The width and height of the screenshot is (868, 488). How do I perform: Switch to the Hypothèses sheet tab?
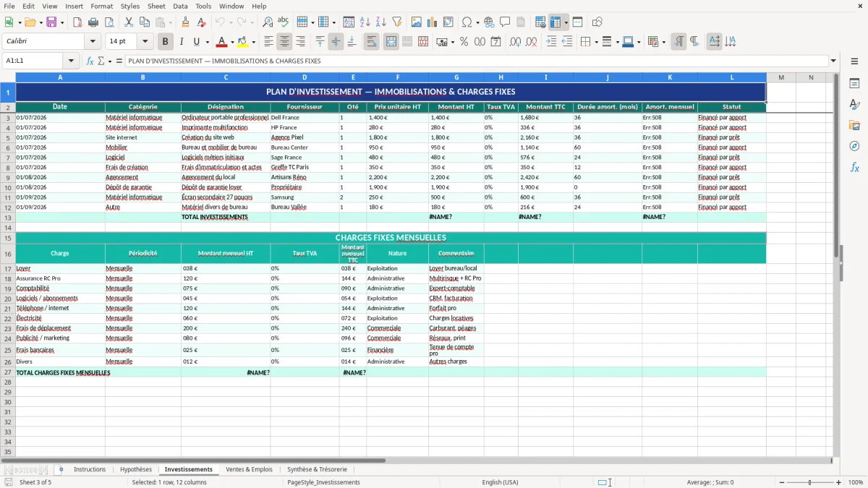coord(136,469)
